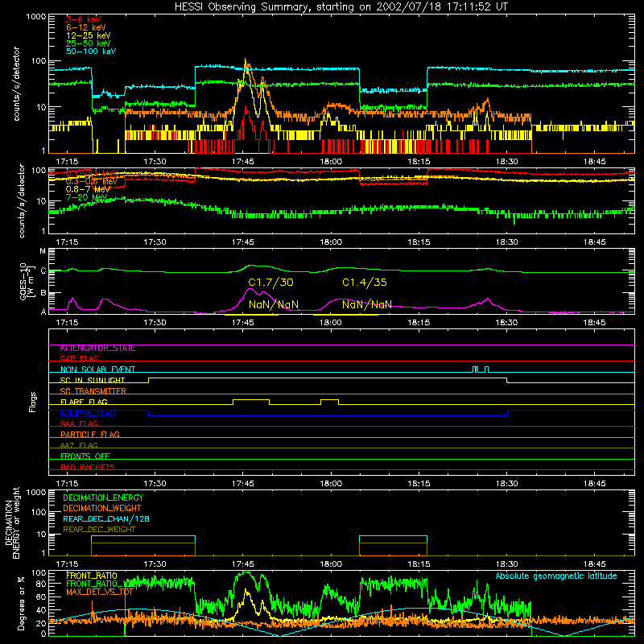Click the NaN/NaN label below C1.7/30

pyautogui.click(x=274, y=304)
